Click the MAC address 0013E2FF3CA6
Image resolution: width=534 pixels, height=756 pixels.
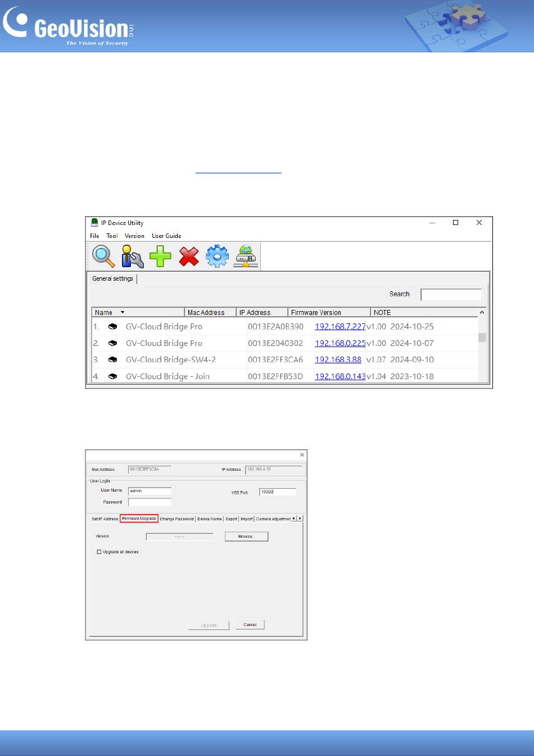pyautogui.click(x=275, y=359)
